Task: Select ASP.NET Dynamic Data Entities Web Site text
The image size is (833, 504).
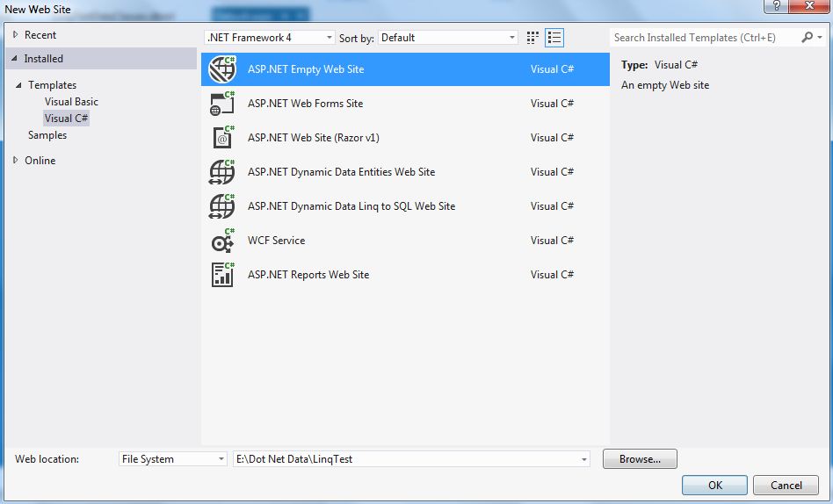Action: [341, 172]
